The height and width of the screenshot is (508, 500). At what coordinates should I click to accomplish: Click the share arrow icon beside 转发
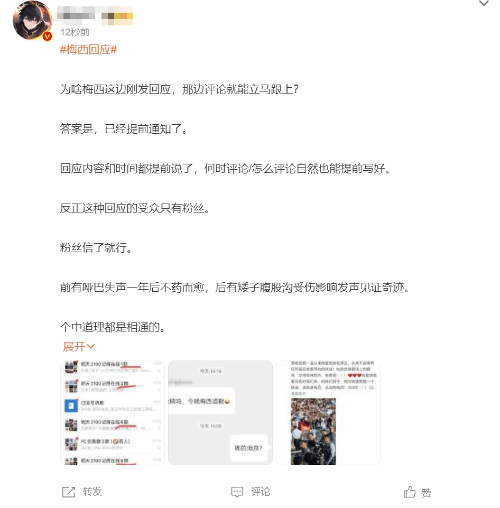point(68,492)
